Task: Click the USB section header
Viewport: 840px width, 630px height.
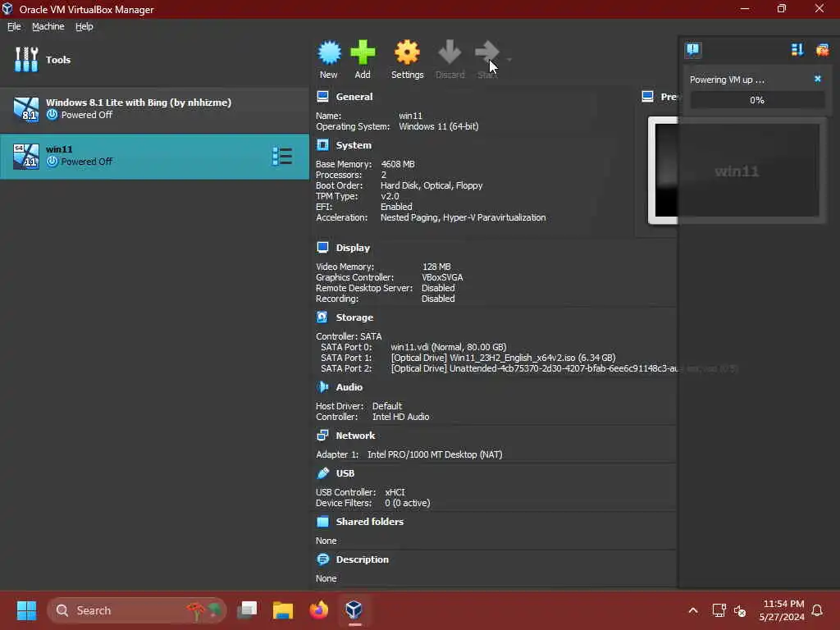Action: coord(345,473)
